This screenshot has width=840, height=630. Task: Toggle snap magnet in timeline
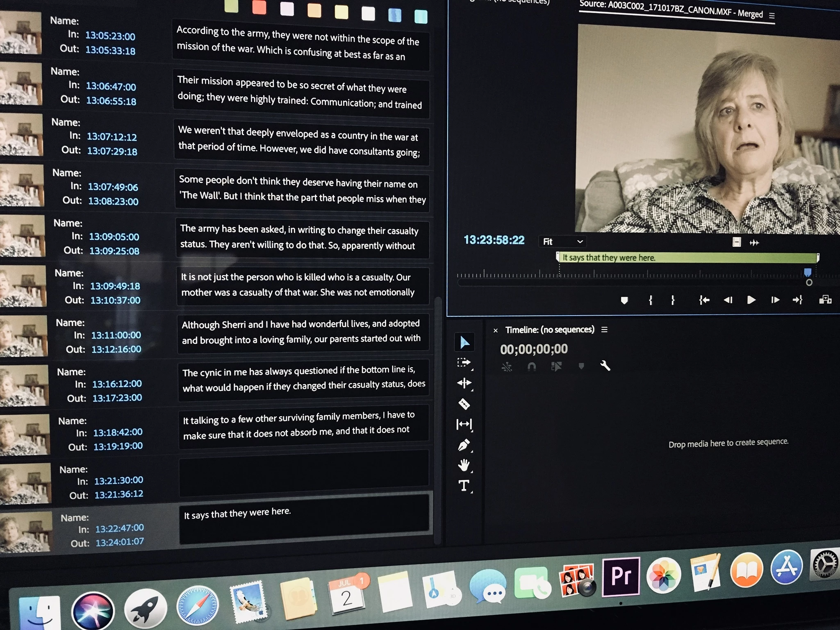click(531, 366)
